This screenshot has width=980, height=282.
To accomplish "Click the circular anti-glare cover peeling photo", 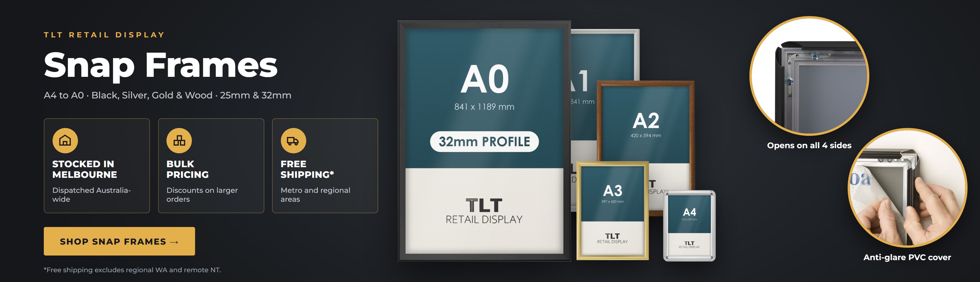I will click(x=907, y=188).
